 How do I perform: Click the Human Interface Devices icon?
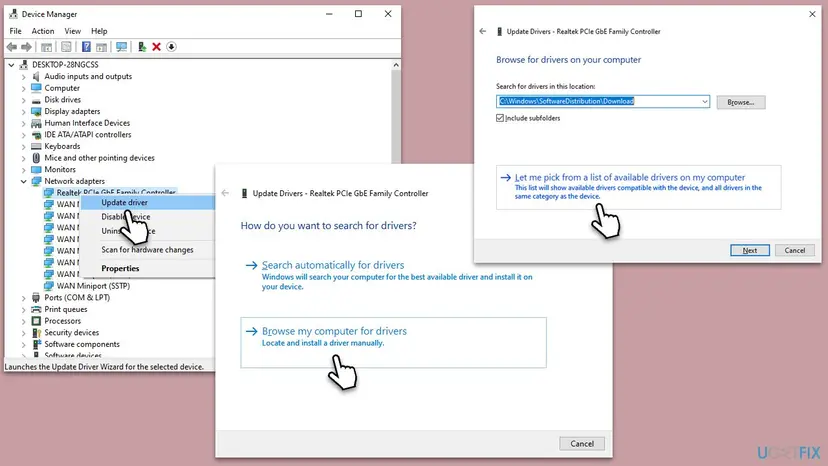click(x=36, y=123)
